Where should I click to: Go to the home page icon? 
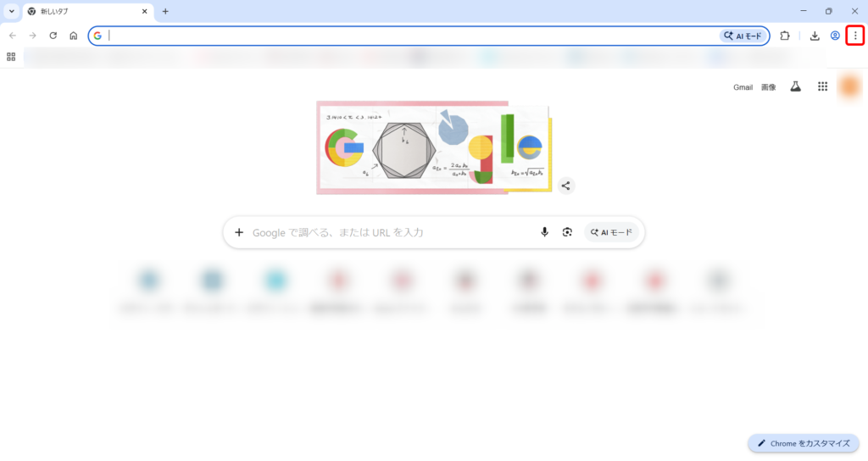pos(74,36)
